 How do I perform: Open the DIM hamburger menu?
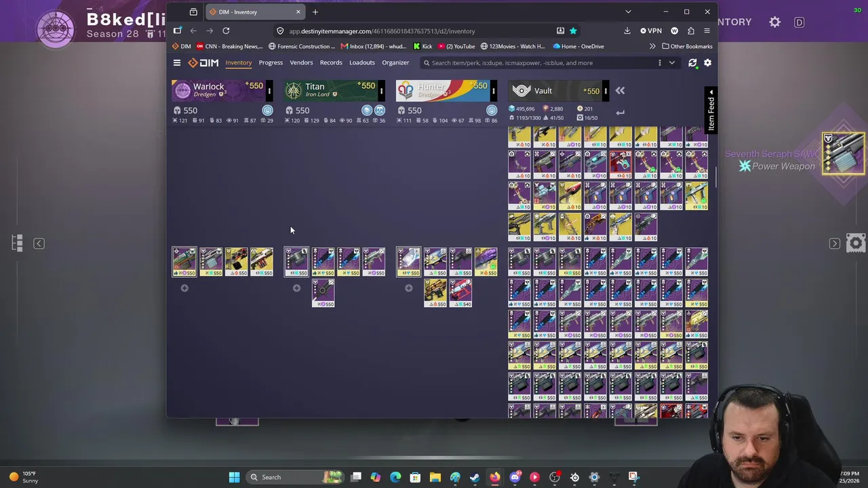(x=177, y=63)
